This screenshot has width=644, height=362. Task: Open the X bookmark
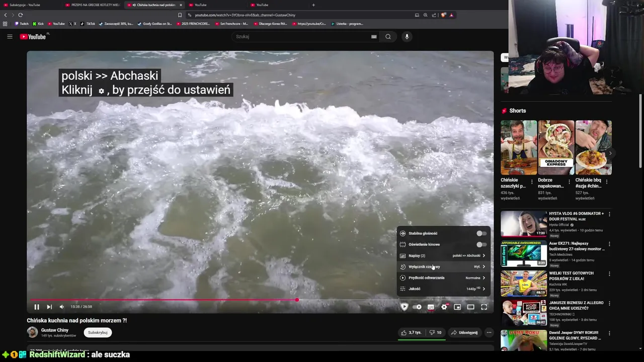pos(72,24)
